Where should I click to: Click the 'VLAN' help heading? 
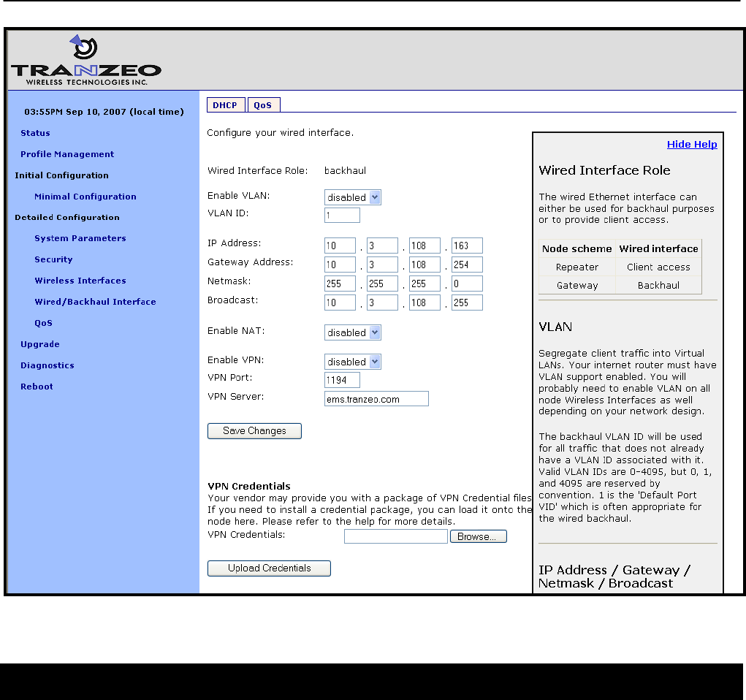(555, 327)
